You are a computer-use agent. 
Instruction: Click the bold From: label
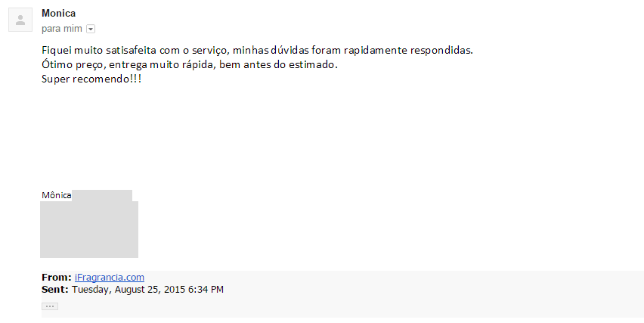tap(56, 278)
